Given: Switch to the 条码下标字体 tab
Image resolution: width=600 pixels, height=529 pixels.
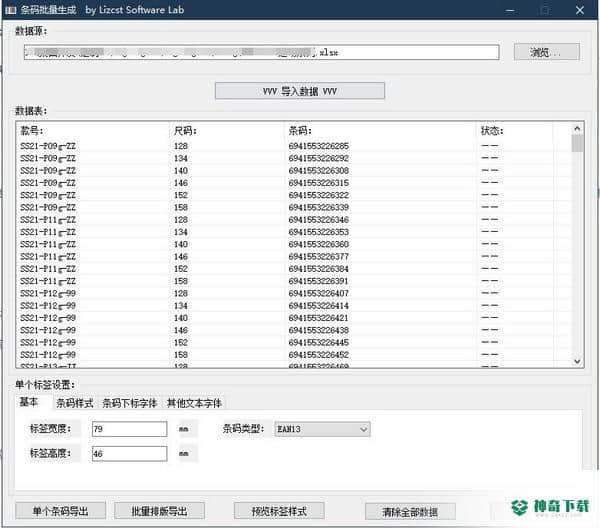Looking at the screenshot, I should [130, 403].
